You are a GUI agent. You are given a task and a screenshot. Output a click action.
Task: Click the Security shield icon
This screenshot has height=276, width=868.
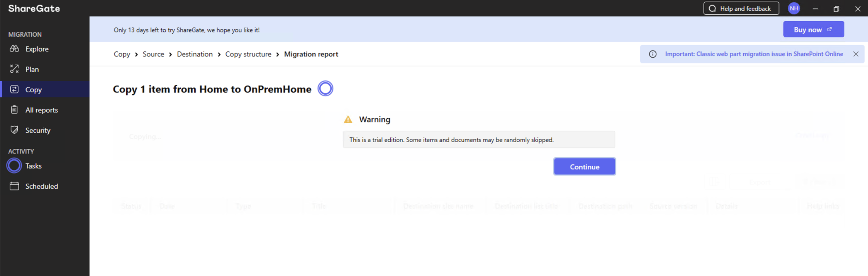pyautogui.click(x=14, y=130)
